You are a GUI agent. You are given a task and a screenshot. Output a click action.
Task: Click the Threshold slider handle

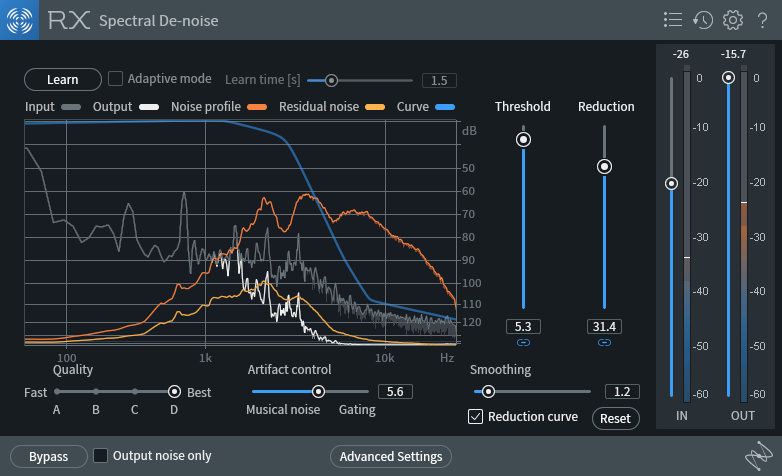coord(523,139)
